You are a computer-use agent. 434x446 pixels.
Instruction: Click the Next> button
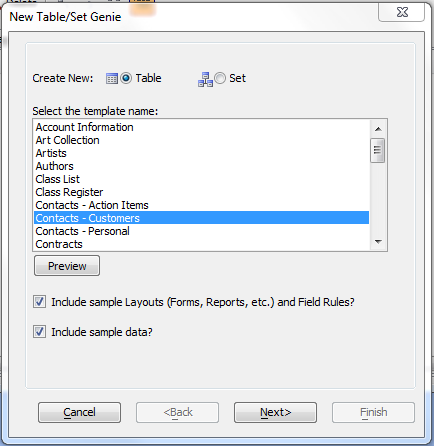[x=275, y=413]
